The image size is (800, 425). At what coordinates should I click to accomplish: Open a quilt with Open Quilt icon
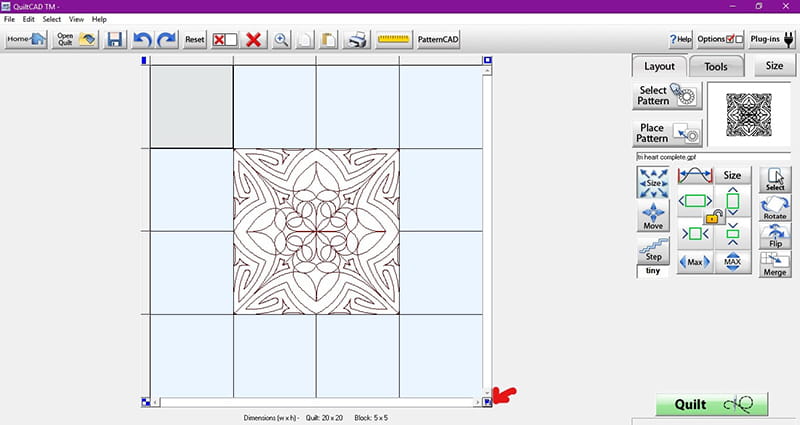click(76, 40)
